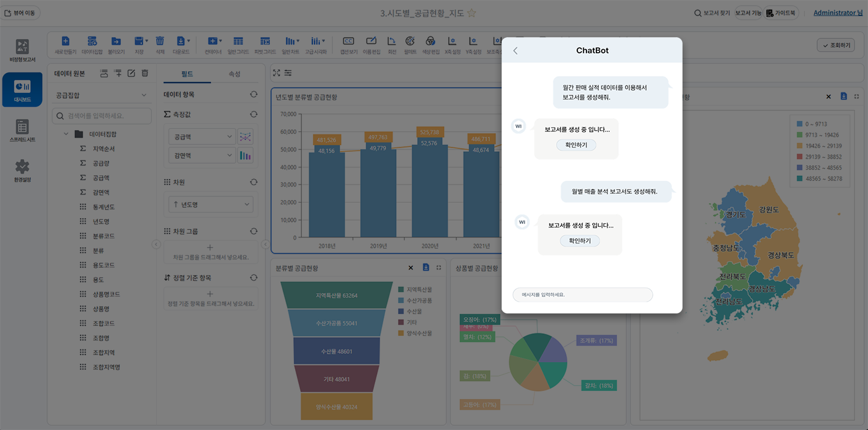
Task: Click the 지역특산물 funnel legend swatch
Action: pyautogui.click(x=401, y=289)
